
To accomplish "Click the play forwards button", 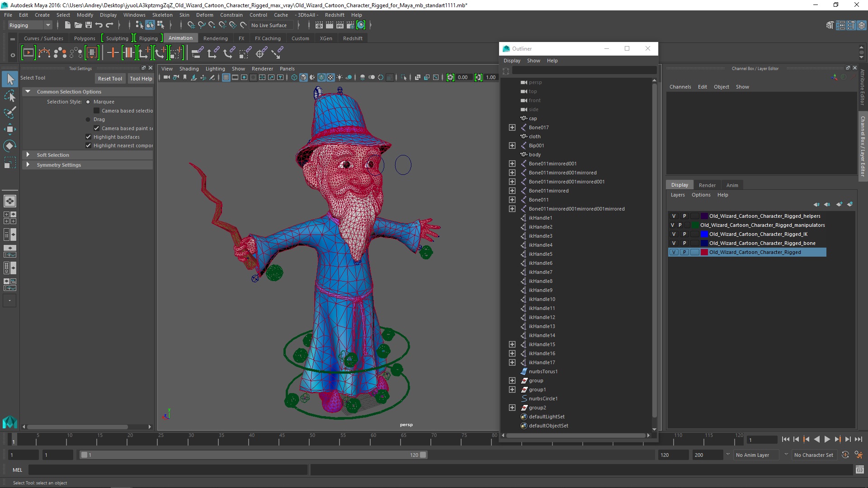I will pos(827,439).
